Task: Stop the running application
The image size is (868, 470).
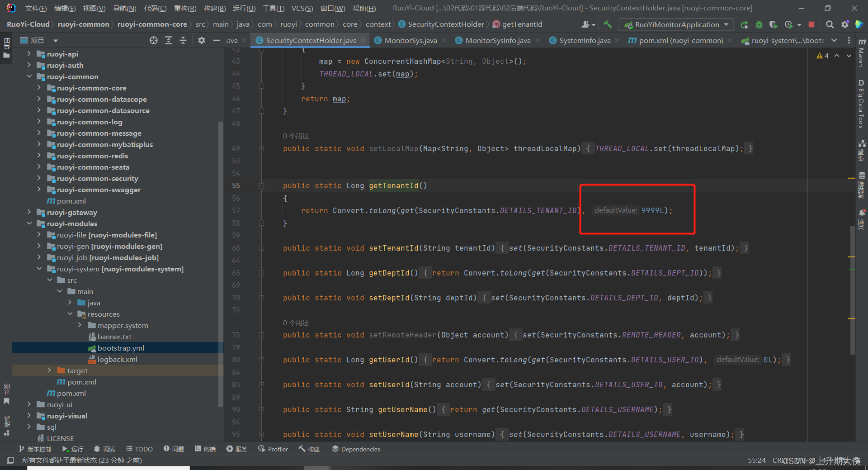Action: pos(811,24)
